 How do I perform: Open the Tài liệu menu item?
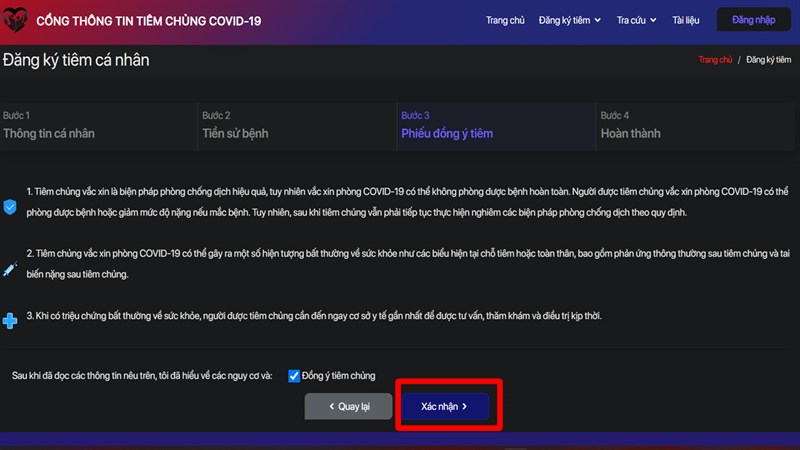click(685, 20)
